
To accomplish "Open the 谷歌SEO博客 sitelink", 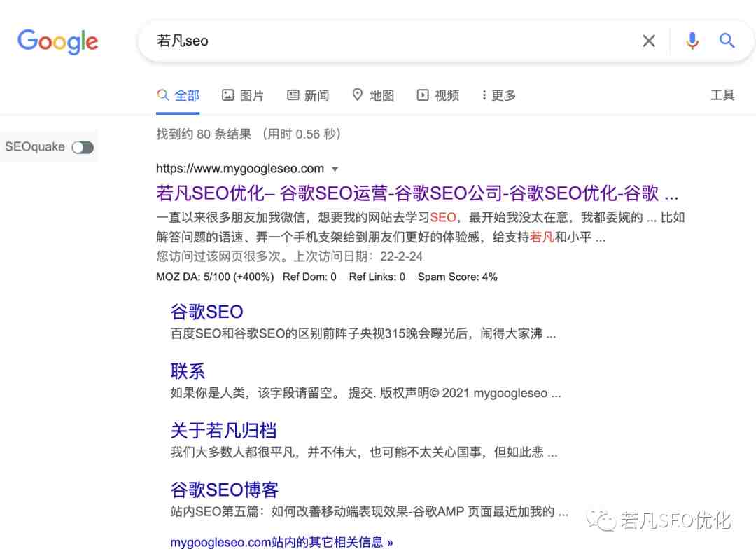I will pyautogui.click(x=225, y=490).
